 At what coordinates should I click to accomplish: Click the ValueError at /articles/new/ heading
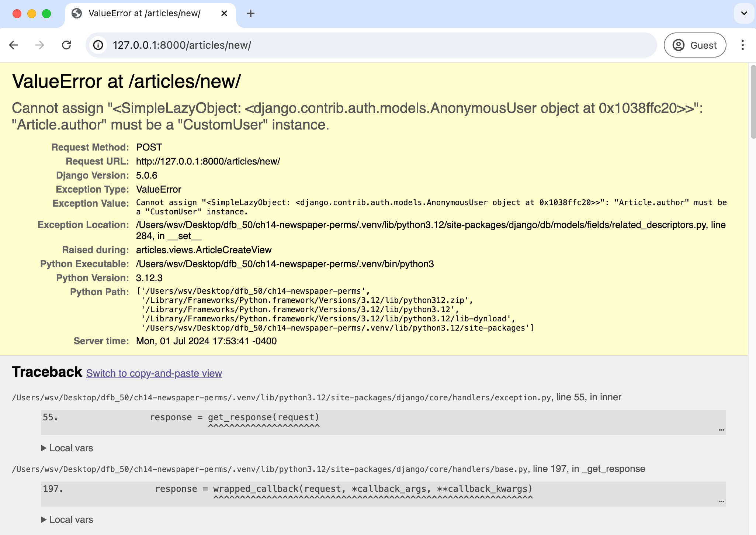126,81
